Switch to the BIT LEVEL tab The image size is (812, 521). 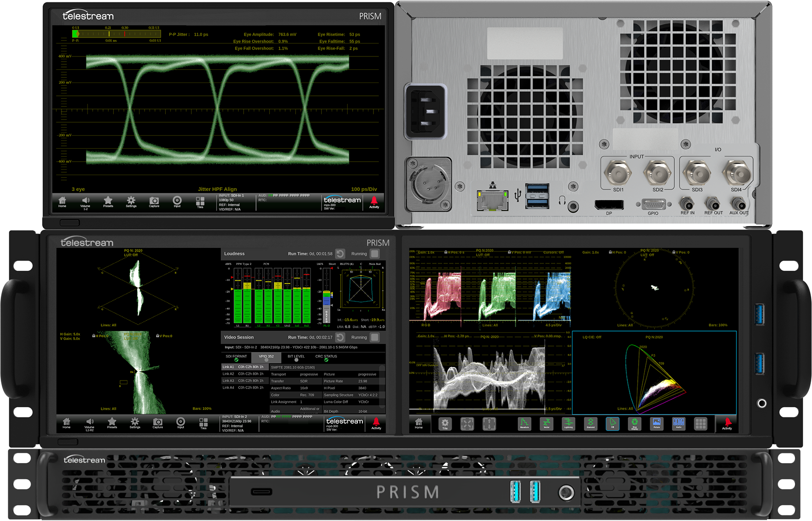(x=296, y=358)
